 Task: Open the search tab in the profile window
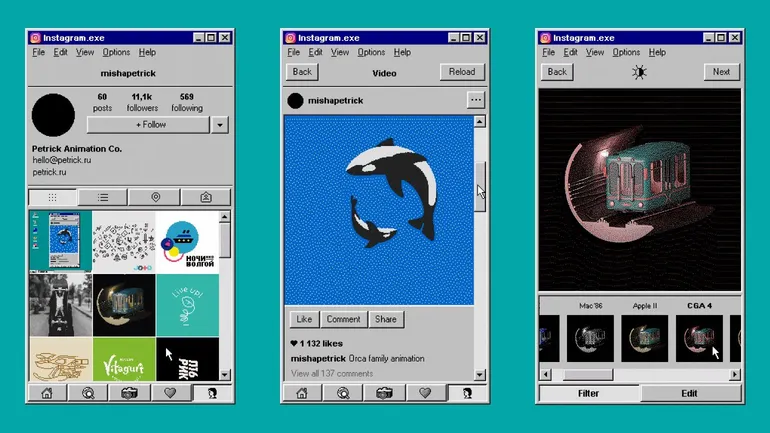[x=88, y=394]
